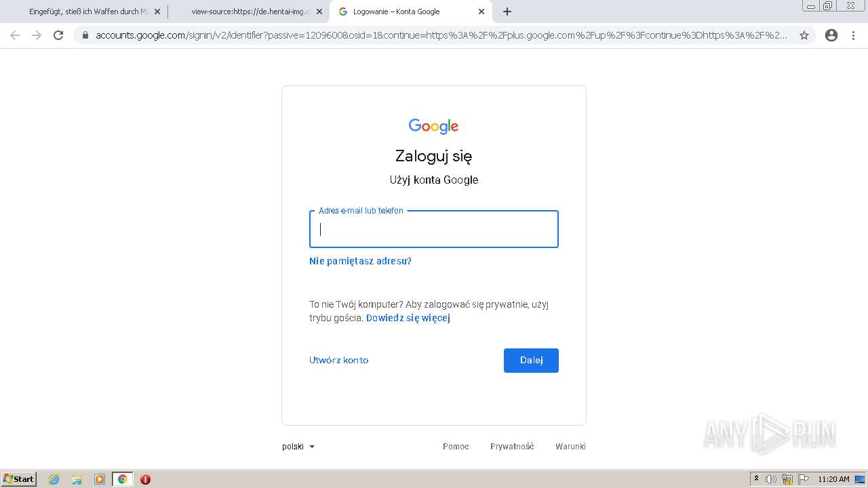The image size is (868, 488).
Task: Click the red Opera taskbar icon
Action: [145, 479]
